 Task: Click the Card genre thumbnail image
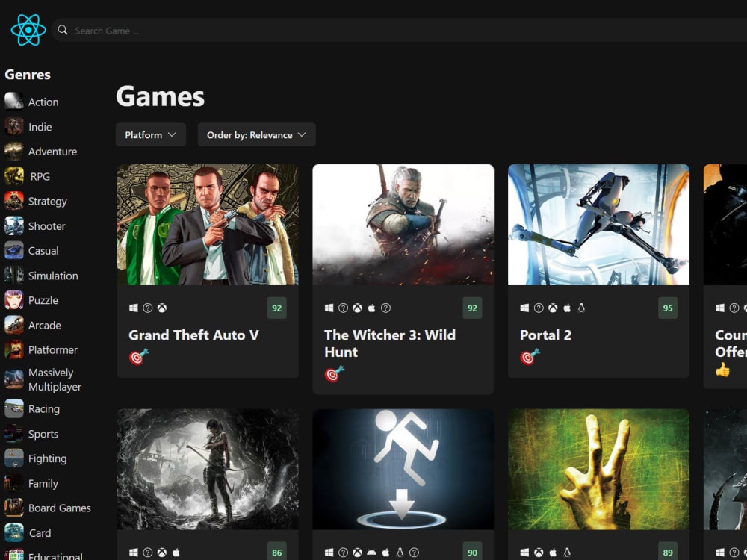[13, 532]
